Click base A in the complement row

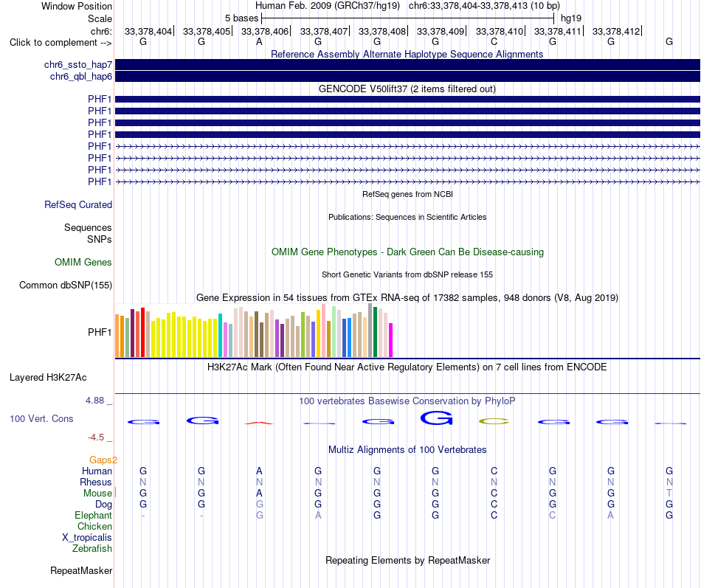click(x=259, y=42)
